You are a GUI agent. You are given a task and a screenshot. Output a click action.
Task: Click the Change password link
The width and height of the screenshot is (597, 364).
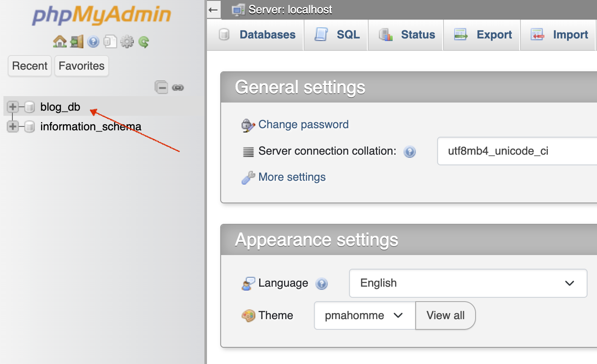[x=303, y=125]
